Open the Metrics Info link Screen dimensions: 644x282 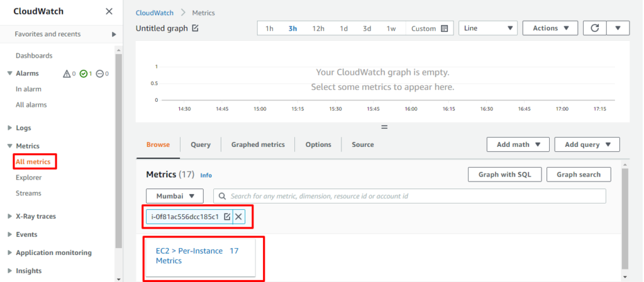pyautogui.click(x=206, y=175)
